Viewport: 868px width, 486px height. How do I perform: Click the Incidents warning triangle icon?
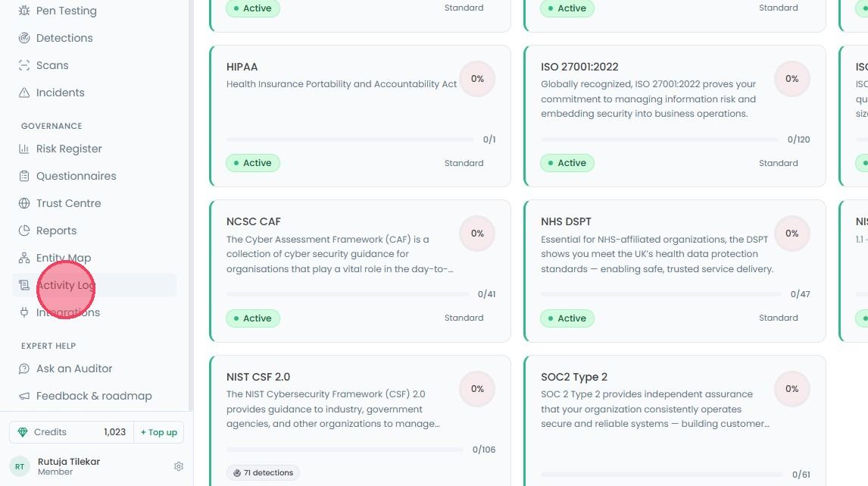[23, 92]
